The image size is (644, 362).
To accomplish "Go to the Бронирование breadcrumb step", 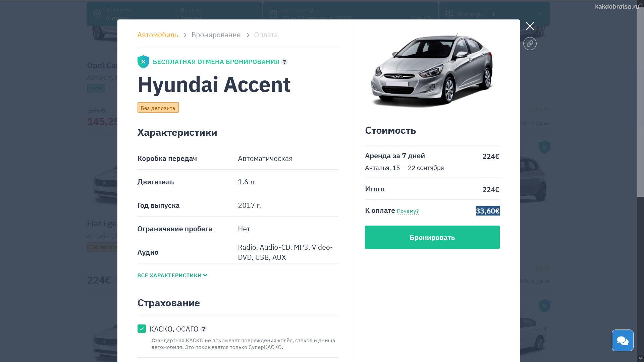I will (216, 35).
